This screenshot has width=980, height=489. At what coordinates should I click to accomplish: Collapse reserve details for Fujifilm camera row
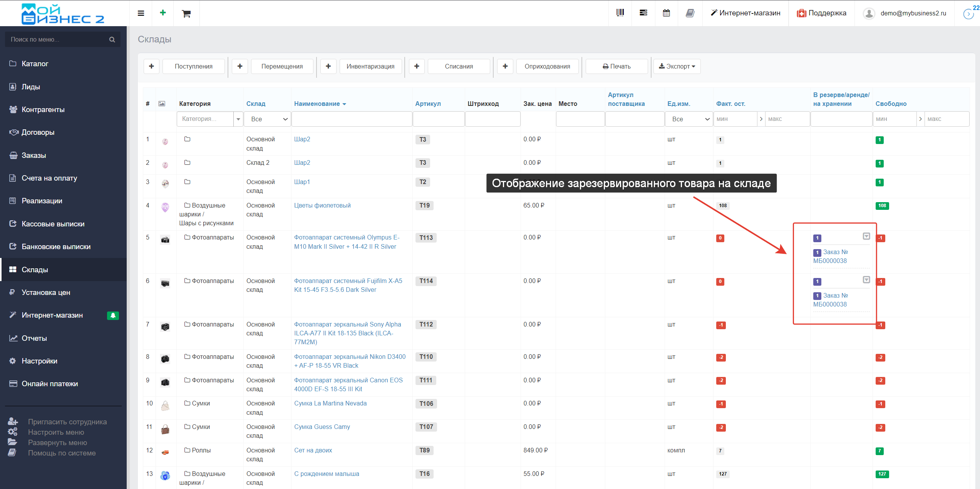click(x=866, y=280)
